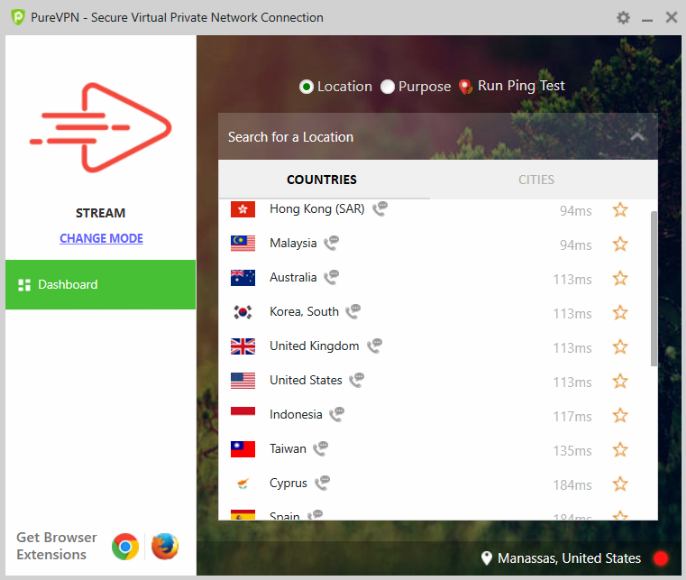The height and width of the screenshot is (580, 686).
Task: Click the Run Ping Test pin icon
Action: 466,87
